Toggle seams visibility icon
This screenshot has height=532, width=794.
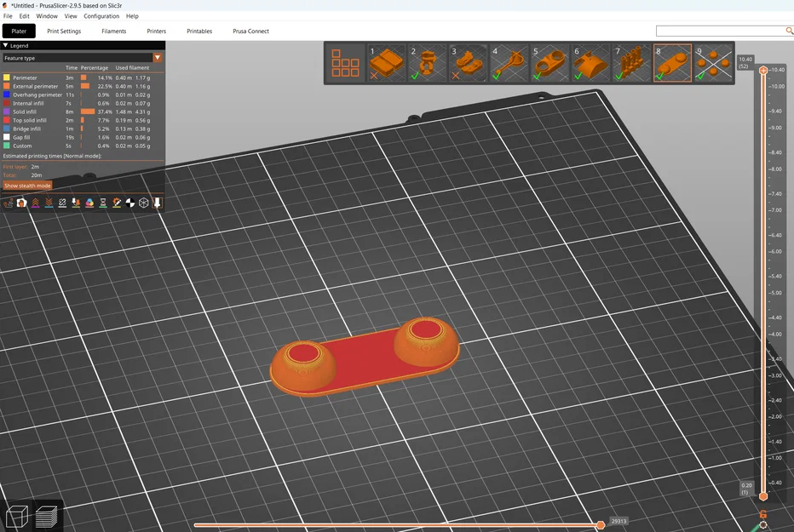tap(62, 203)
